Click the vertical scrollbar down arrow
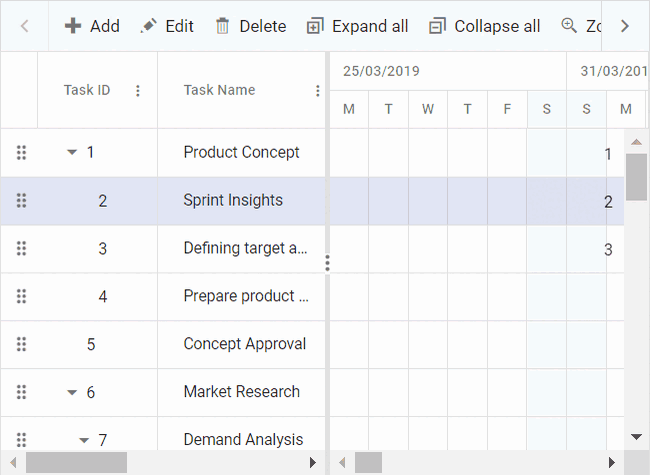The width and height of the screenshot is (650, 475). tap(636, 437)
